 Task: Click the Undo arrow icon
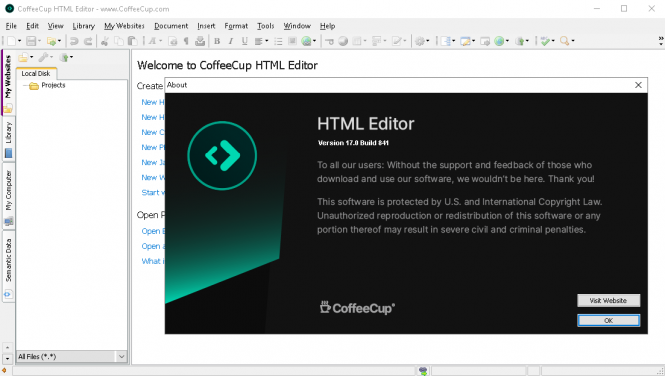(x=74, y=41)
